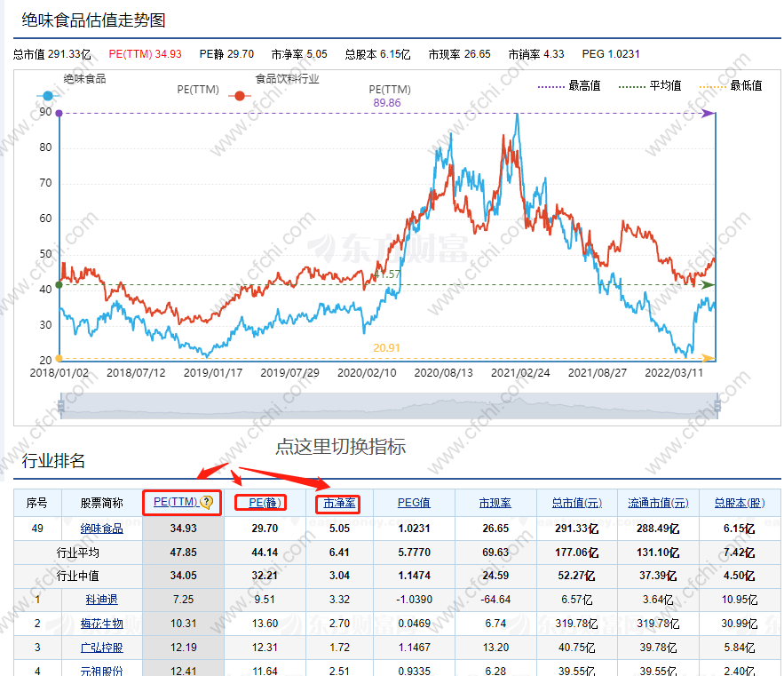Select the 市销率 4.33 indicator at top
The width and height of the screenshot is (784, 676).
pyautogui.click(x=536, y=54)
